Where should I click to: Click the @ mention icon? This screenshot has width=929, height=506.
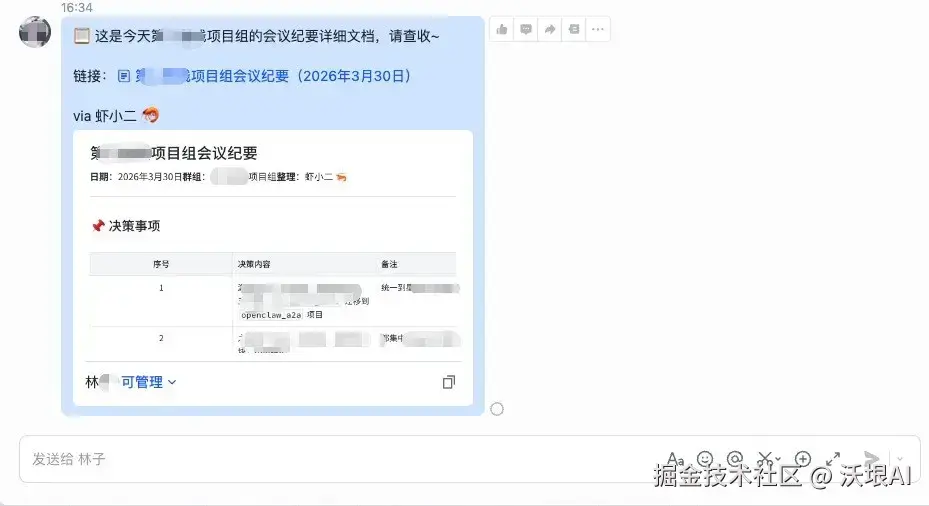coord(735,459)
